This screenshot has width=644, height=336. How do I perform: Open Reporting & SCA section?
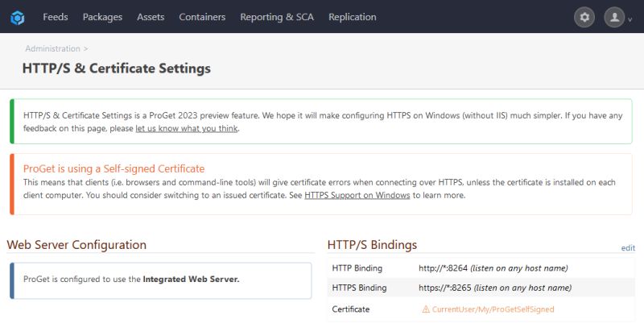(x=277, y=17)
